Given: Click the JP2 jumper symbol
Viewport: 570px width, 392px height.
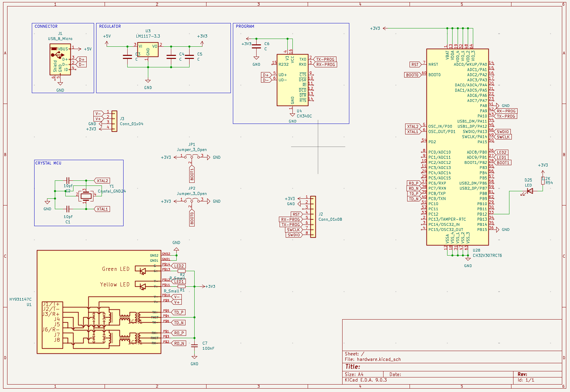Looking at the screenshot, I should (192, 200).
